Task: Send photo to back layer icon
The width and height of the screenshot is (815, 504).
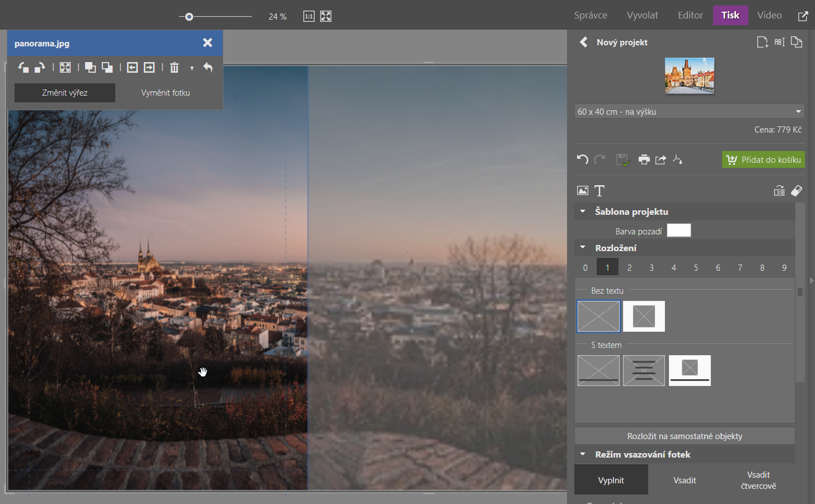Action: pyautogui.click(x=107, y=68)
